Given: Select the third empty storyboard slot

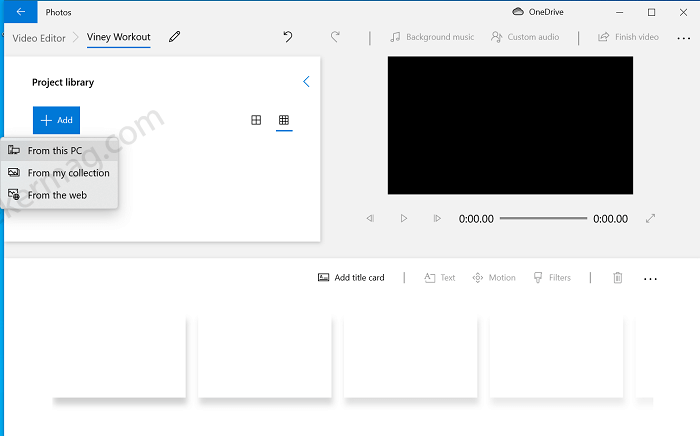Looking at the screenshot, I should point(411,357).
